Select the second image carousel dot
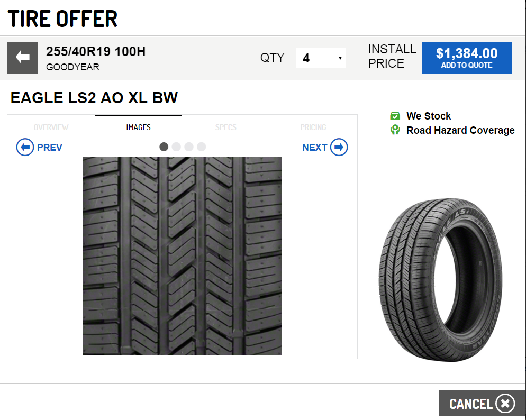The width and height of the screenshot is (526, 420). tap(176, 147)
